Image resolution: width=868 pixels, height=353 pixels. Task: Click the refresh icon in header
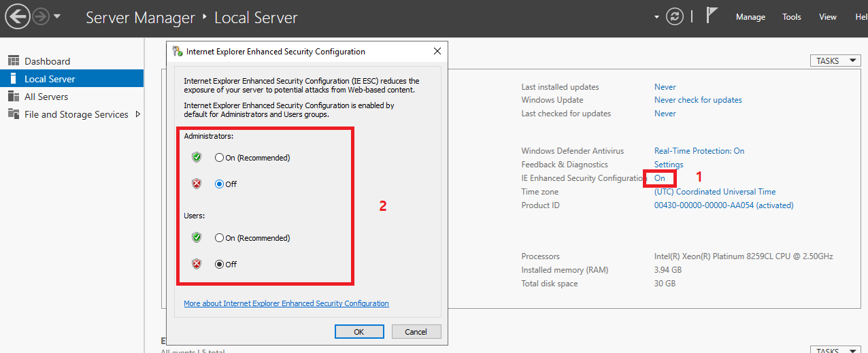pos(675,17)
